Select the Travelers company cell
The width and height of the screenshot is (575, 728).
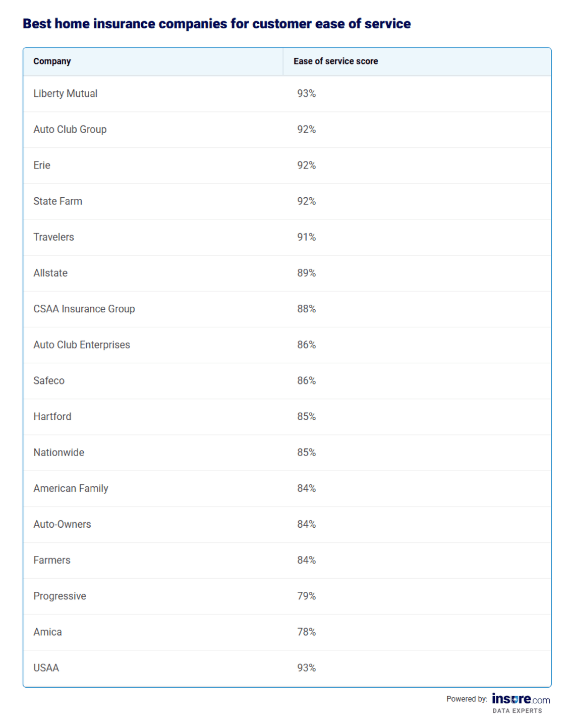point(53,237)
